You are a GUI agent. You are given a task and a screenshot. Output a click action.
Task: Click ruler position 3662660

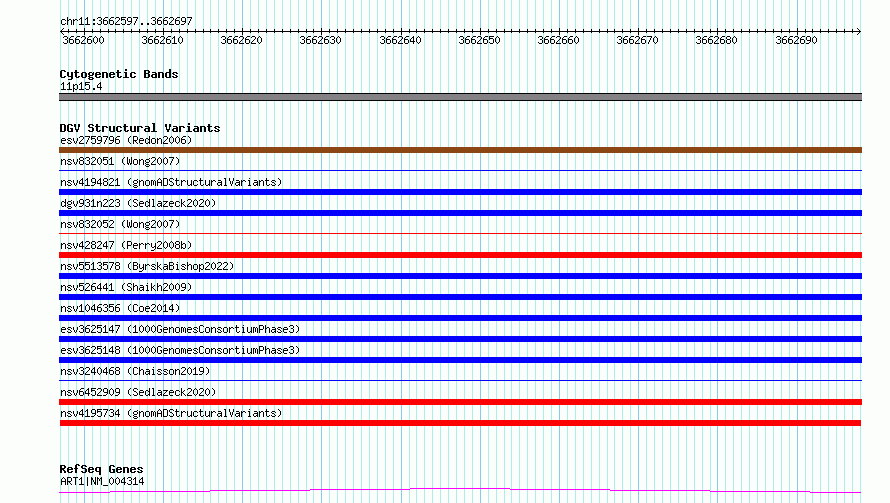(558, 40)
